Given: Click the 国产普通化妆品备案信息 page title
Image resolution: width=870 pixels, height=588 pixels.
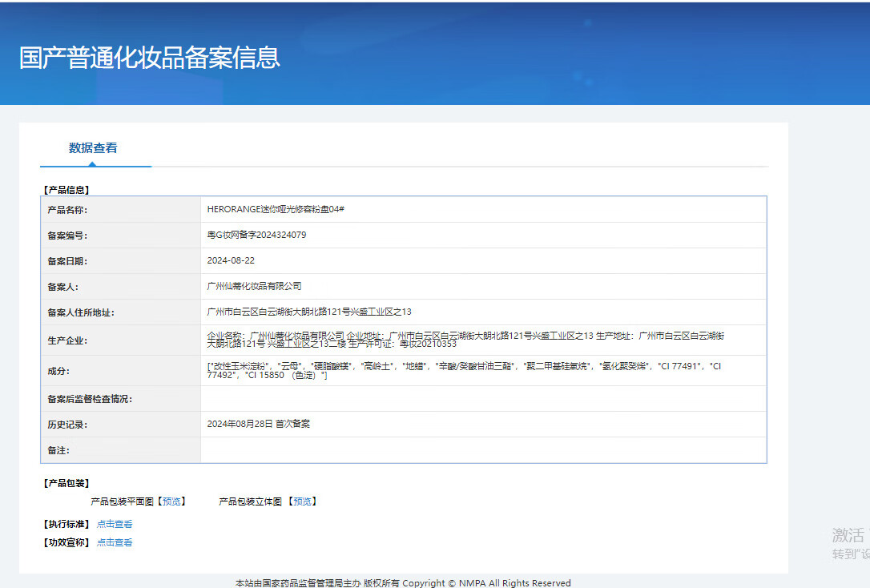Looking at the screenshot, I should click(x=150, y=58).
